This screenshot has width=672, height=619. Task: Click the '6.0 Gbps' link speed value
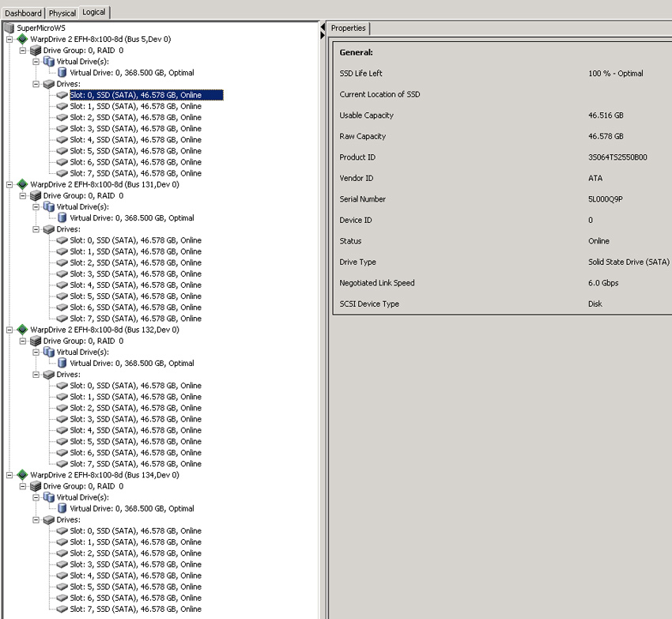[603, 283]
